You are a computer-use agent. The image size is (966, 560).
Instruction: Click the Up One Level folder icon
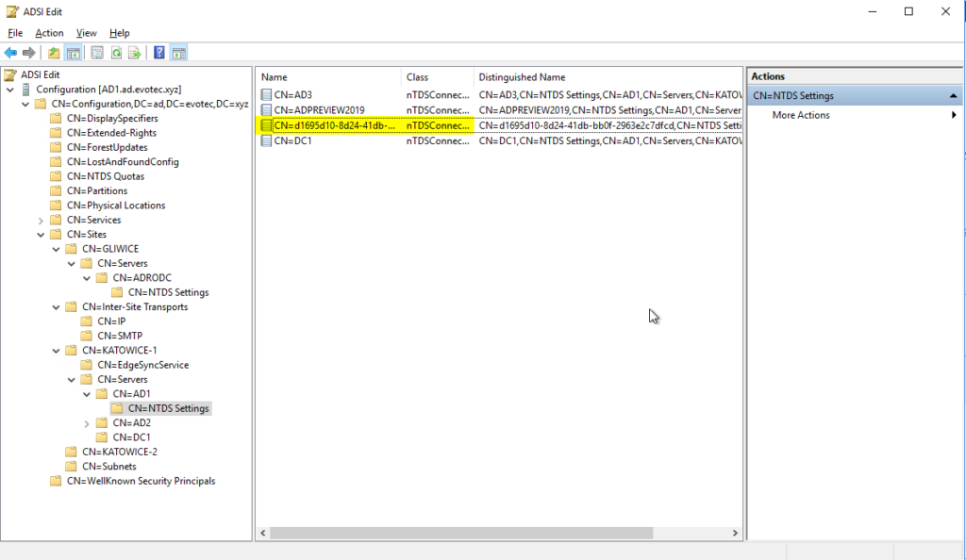[54, 53]
